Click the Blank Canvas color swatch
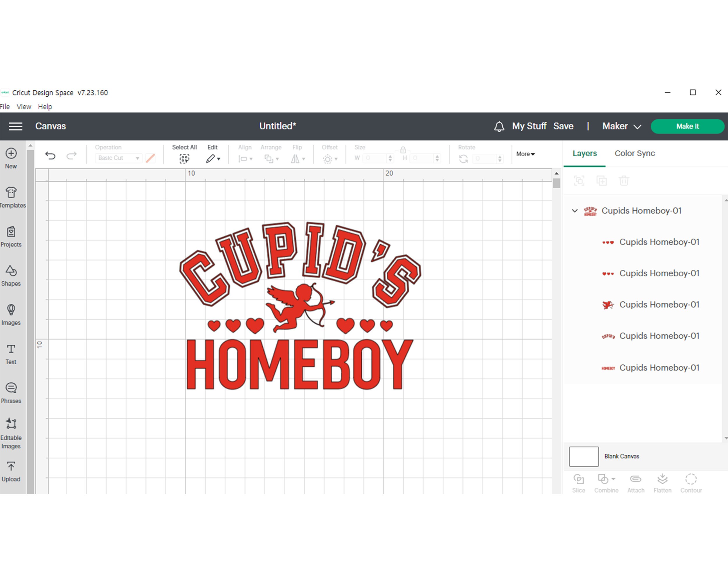Viewport: 728px width, 582px height. point(584,456)
